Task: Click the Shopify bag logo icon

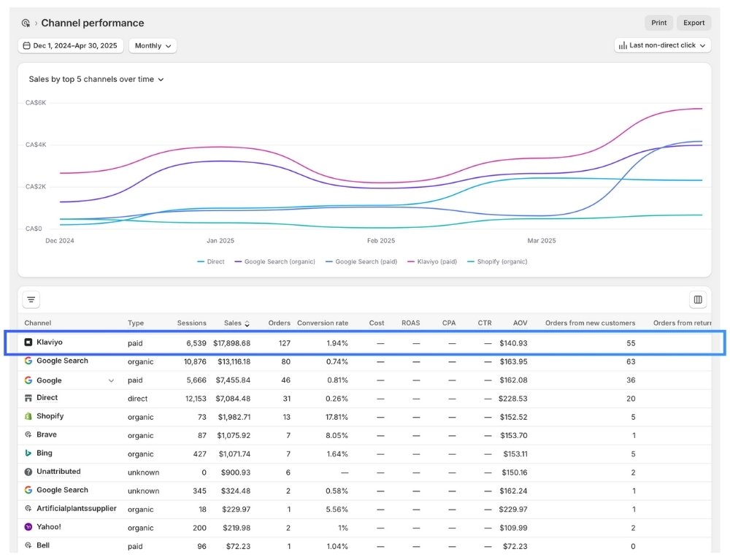Action: point(28,416)
